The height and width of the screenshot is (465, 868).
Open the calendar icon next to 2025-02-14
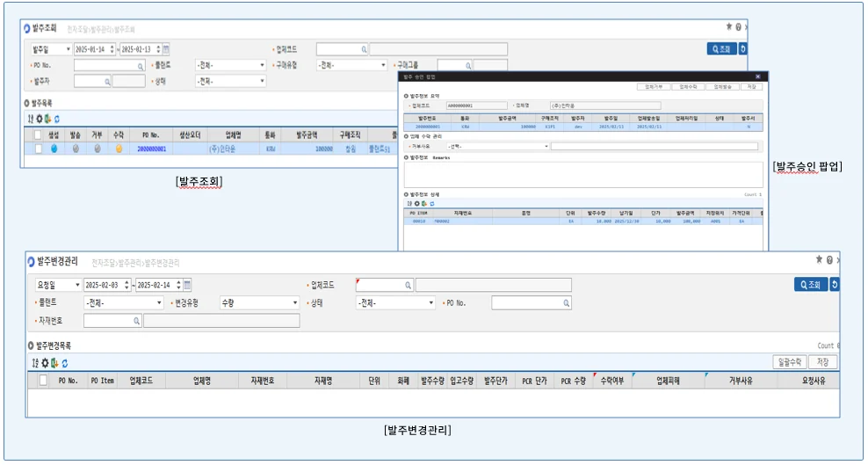[x=188, y=285]
